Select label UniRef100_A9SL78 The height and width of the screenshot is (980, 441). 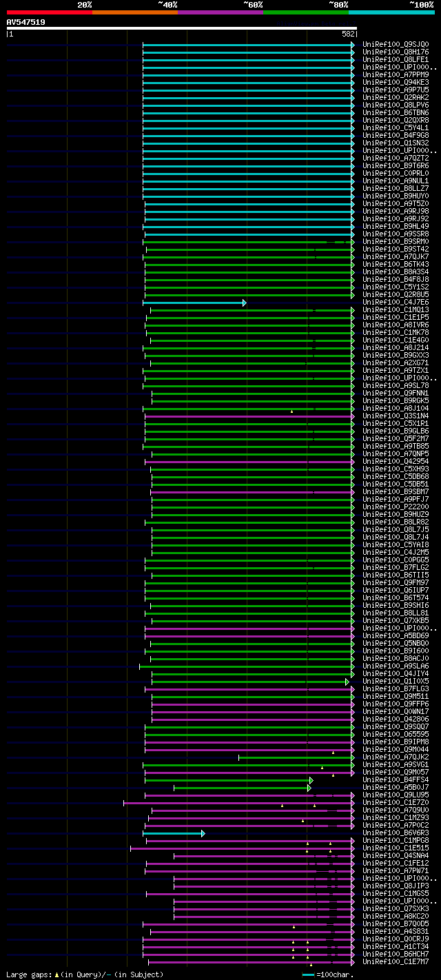pos(396,385)
